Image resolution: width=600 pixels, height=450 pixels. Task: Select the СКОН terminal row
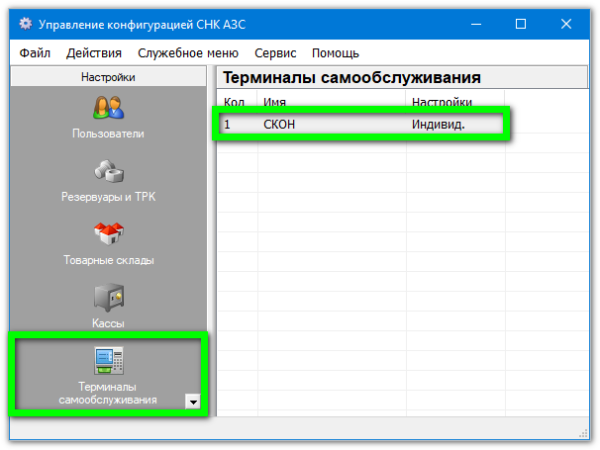(281, 125)
